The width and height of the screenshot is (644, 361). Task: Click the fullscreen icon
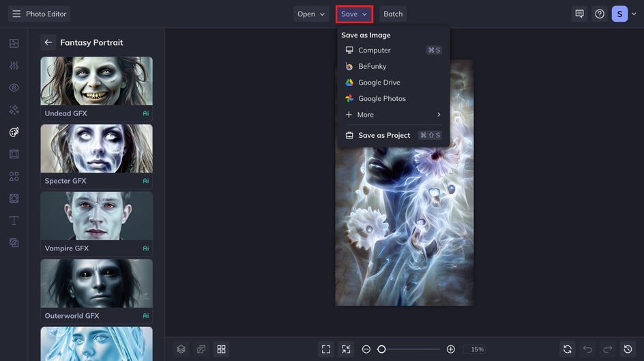pos(326,349)
